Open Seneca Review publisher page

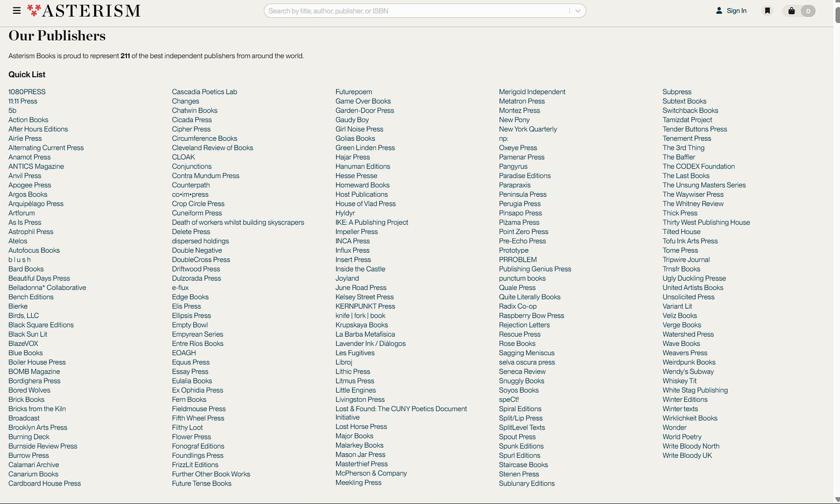click(x=522, y=371)
